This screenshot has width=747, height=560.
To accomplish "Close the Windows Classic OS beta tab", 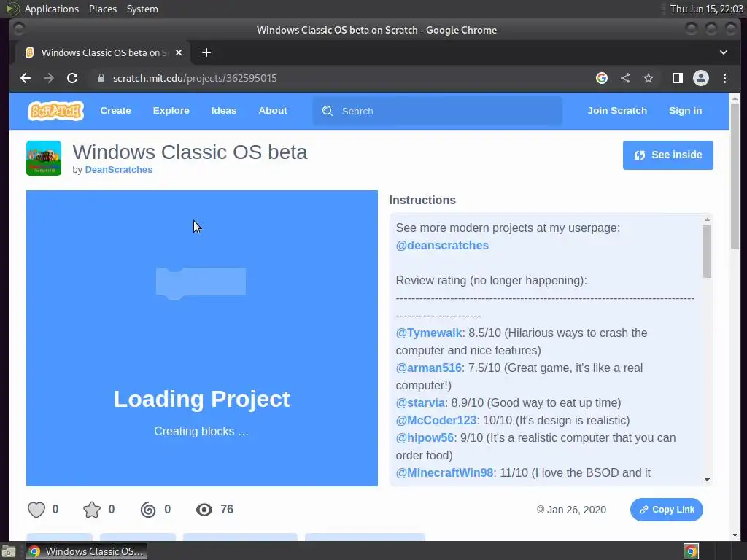I will coord(179,52).
